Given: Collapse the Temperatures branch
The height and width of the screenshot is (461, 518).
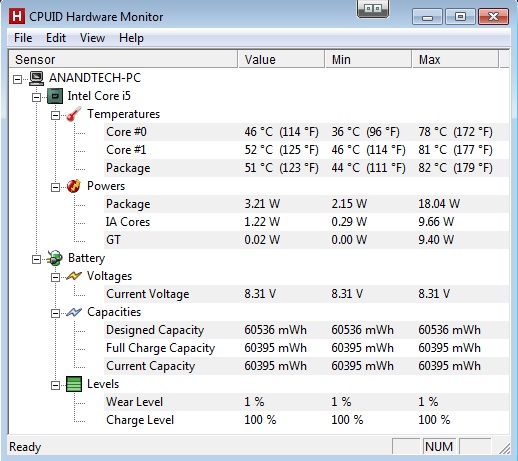Looking at the screenshot, I should click(55, 115).
